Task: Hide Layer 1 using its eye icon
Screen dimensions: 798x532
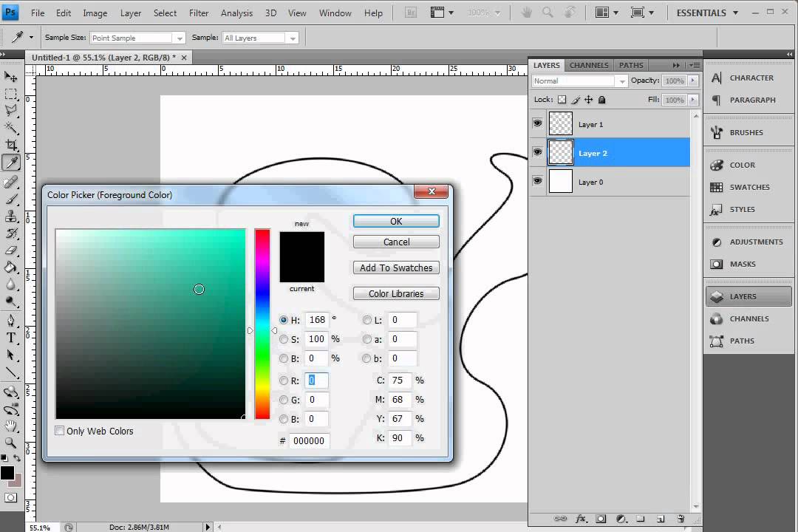Action: tap(537, 123)
